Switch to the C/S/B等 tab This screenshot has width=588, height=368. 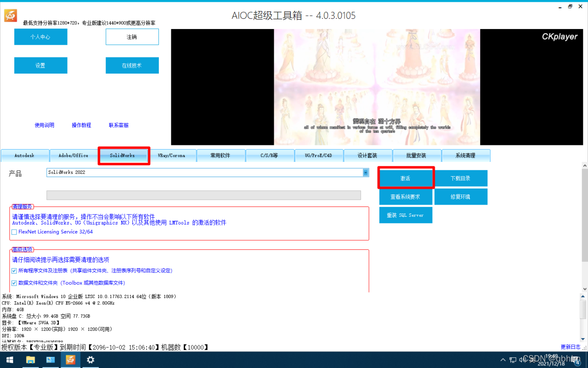click(x=270, y=156)
